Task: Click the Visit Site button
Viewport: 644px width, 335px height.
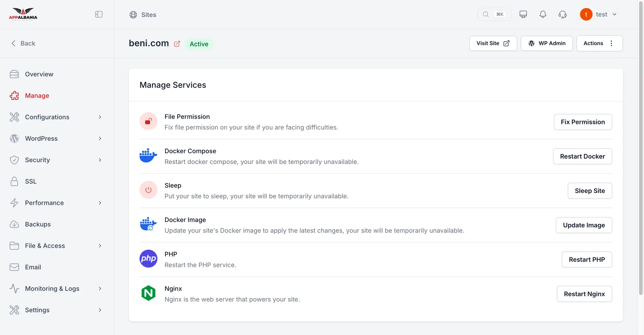Action: click(493, 43)
